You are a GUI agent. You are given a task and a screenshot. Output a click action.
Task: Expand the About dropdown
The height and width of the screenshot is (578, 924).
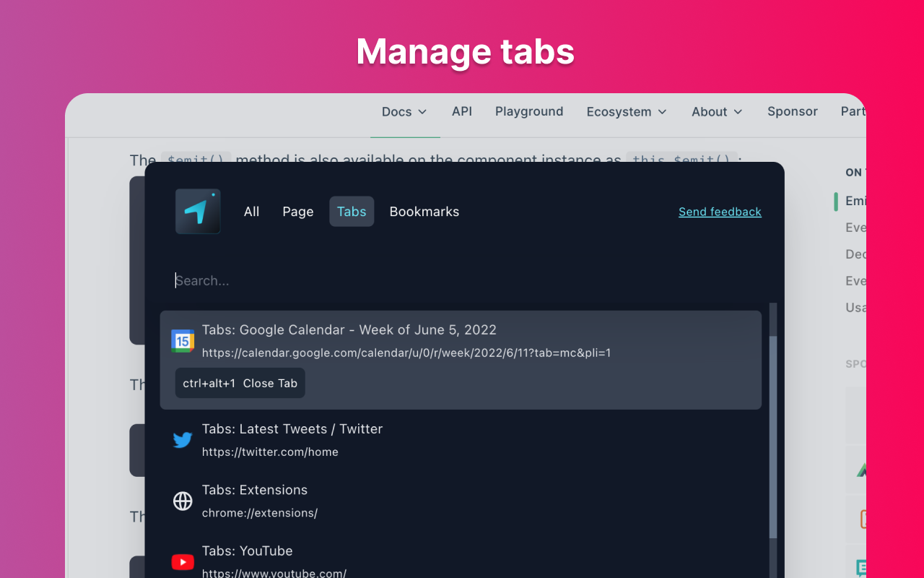click(716, 111)
